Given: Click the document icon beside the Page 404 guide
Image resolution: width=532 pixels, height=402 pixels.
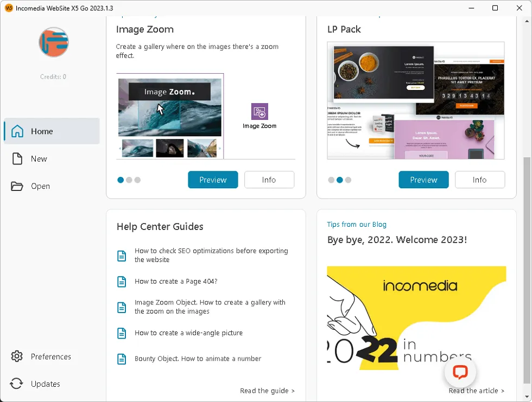Looking at the screenshot, I should click(x=121, y=281).
